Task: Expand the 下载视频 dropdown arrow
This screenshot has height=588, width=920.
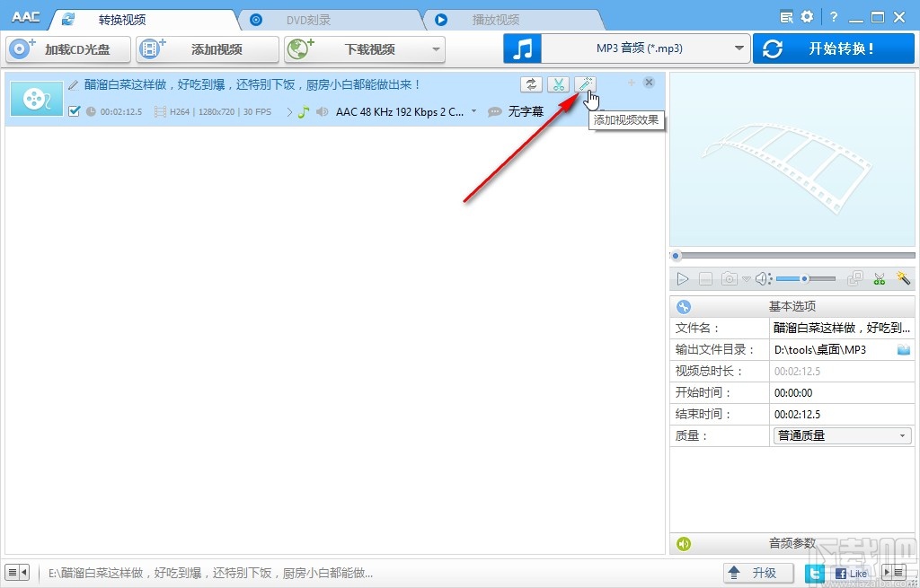Action: tap(437, 49)
